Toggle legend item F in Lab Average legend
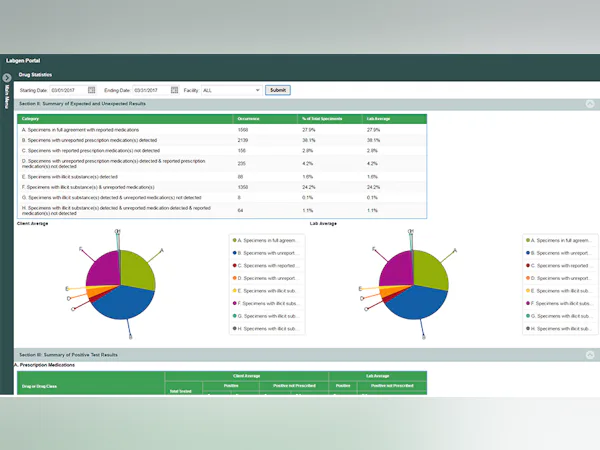Image resolution: width=600 pixels, height=450 pixels. (x=558, y=303)
